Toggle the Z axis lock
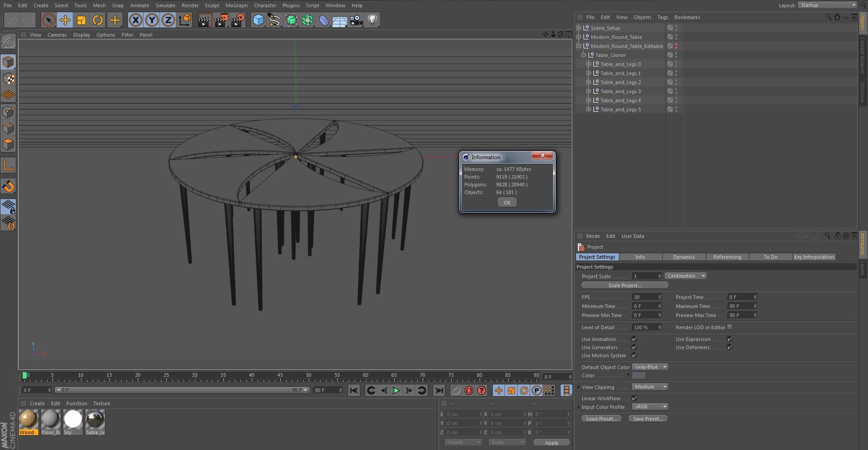 168,20
